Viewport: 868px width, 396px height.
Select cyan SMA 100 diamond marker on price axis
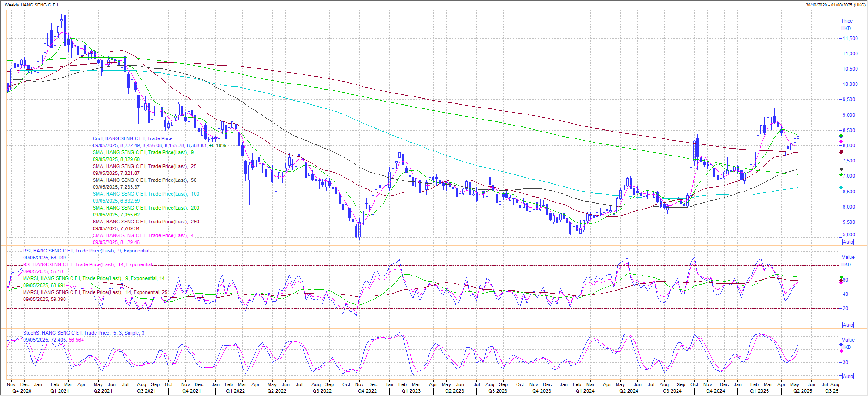pos(841,187)
